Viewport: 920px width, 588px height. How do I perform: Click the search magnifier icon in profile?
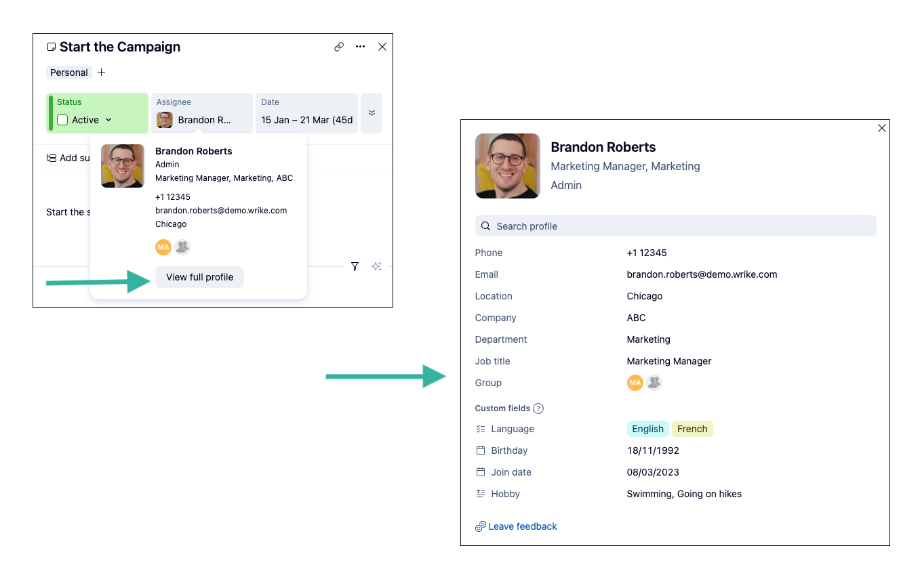tap(486, 226)
